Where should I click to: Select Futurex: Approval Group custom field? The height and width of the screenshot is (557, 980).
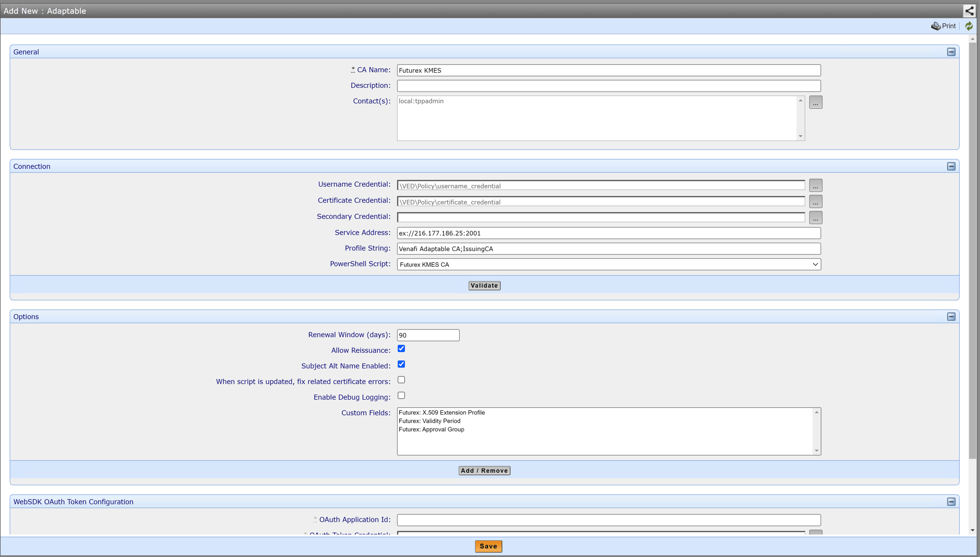431,430
